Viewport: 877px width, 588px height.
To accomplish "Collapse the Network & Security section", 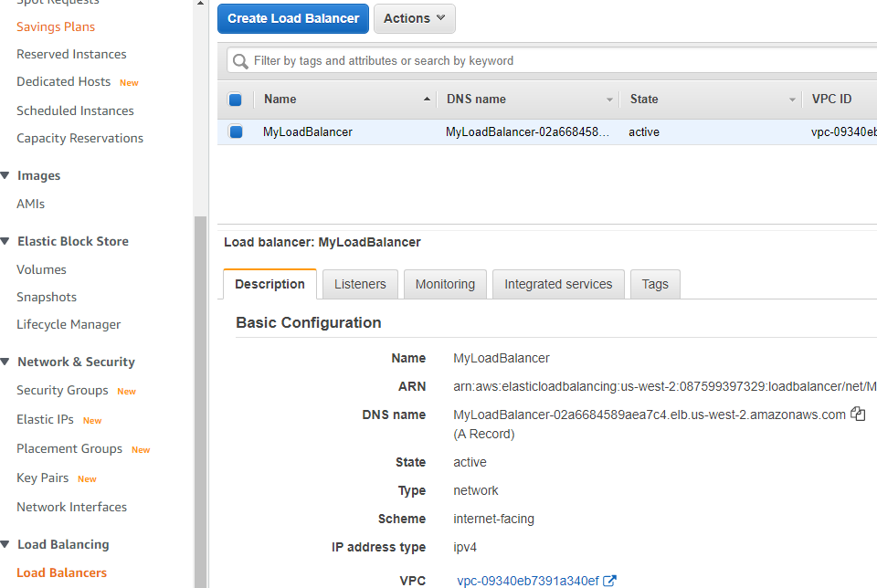I will pos(5,362).
